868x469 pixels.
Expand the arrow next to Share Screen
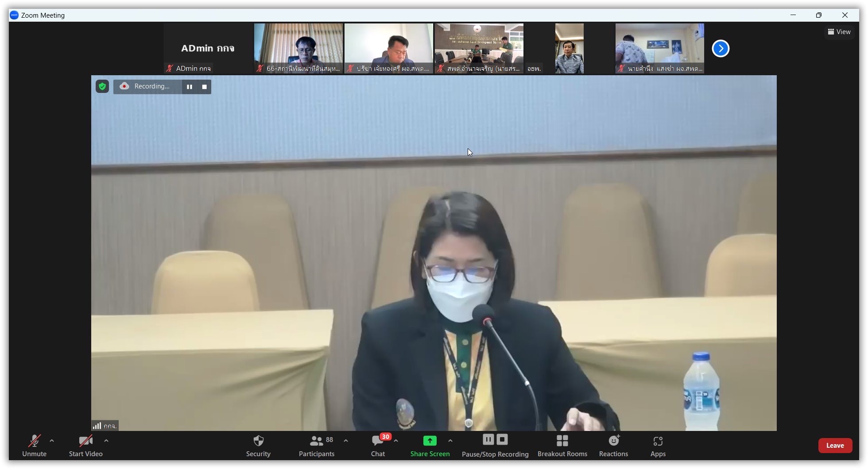[x=450, y=441]
